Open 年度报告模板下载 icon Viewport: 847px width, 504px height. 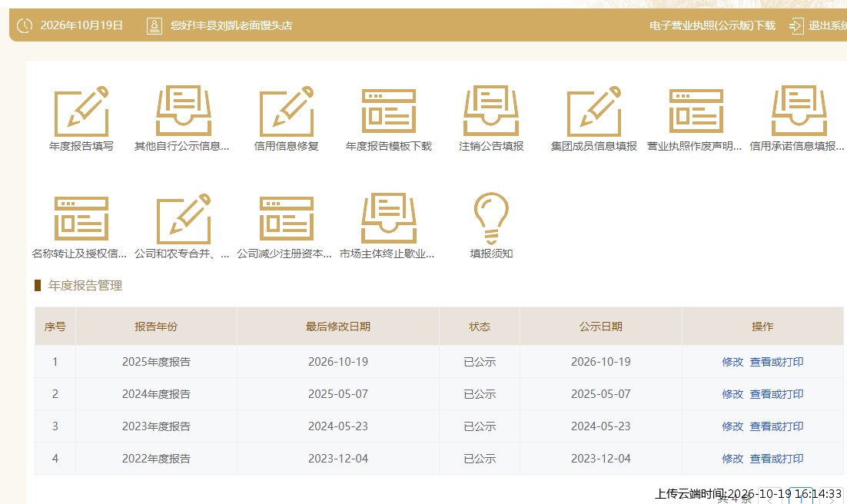point(389,111)
